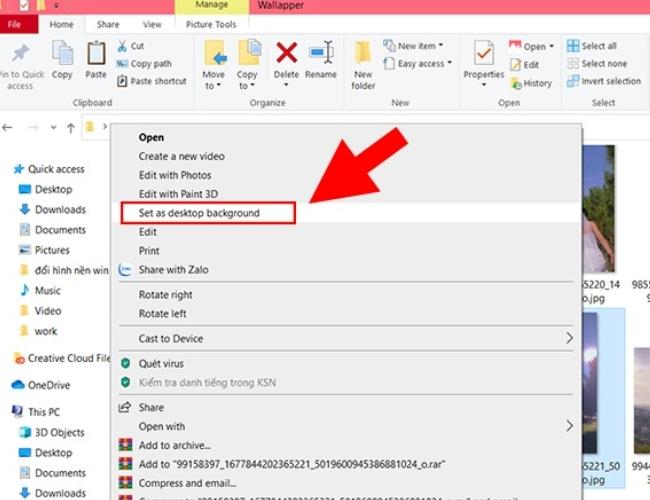Select Desktop under Quick access
Screen dimensions: 650x500
tap(46, 189)
